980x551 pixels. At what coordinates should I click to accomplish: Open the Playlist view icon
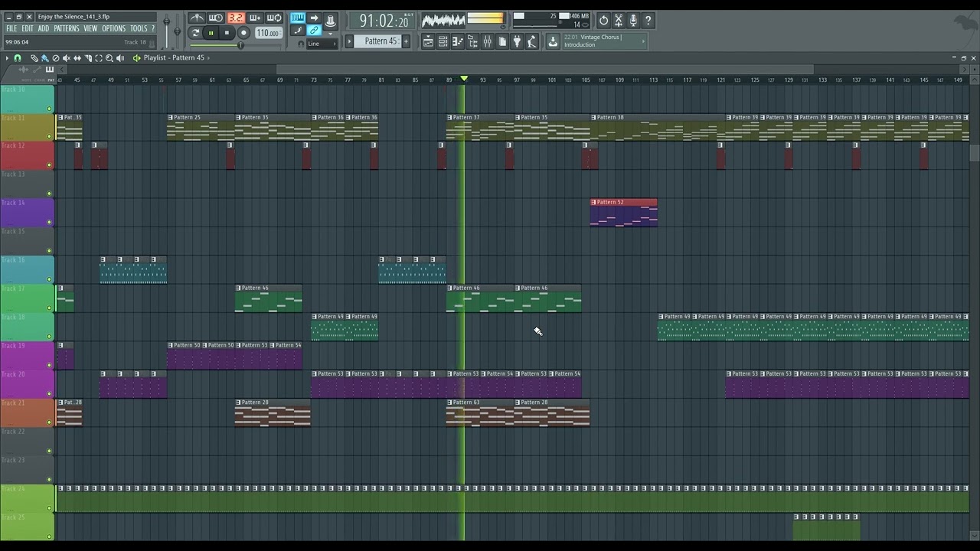tap(428, 42)
